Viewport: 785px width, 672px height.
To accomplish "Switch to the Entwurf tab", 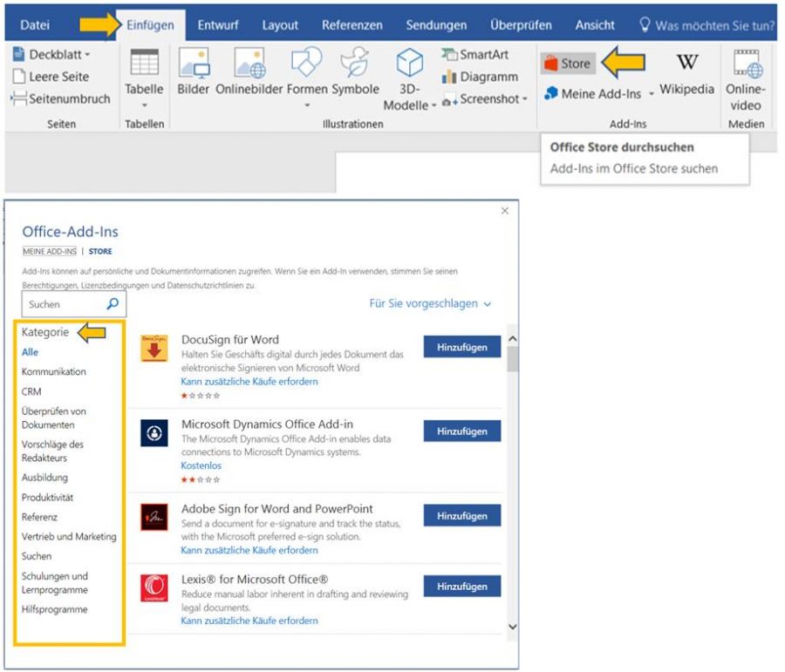I will [x=218, y=25].
